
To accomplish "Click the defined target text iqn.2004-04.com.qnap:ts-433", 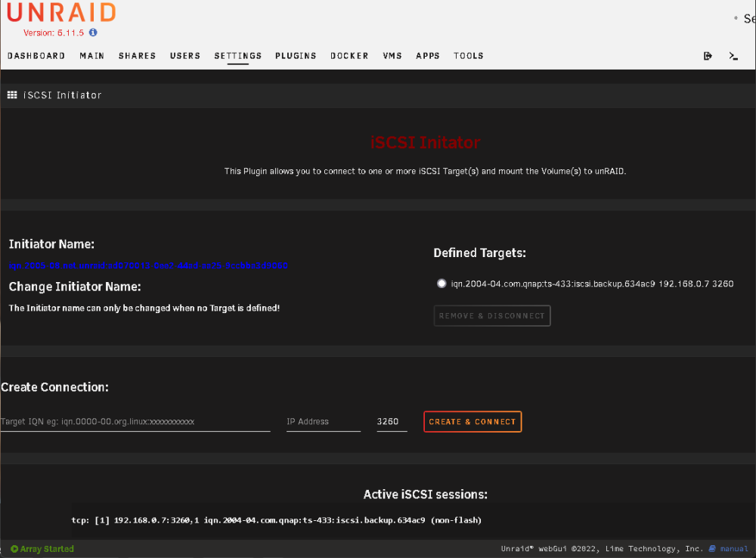I will click(592, 284).
